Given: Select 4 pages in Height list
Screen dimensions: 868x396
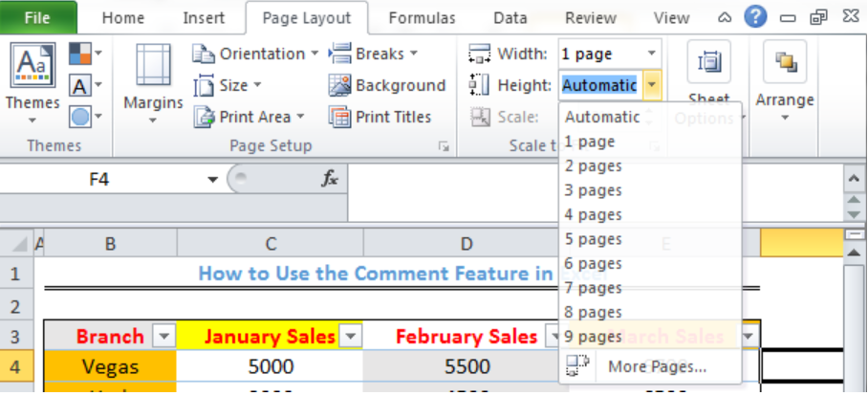Looking at the screenshot, I should (x=650, y=215).
